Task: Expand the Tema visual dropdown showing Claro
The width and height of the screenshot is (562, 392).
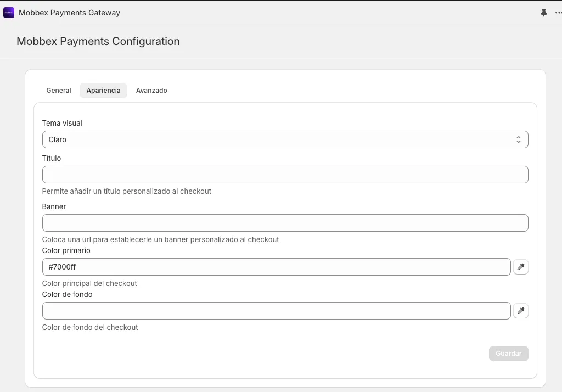Action: [x=285, y=139]
